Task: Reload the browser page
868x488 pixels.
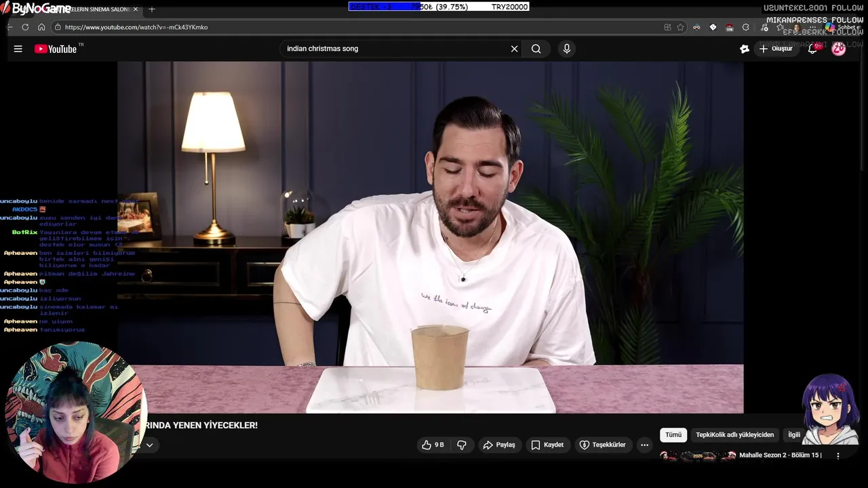Action: pyautogui.click(x=25, y=27)
